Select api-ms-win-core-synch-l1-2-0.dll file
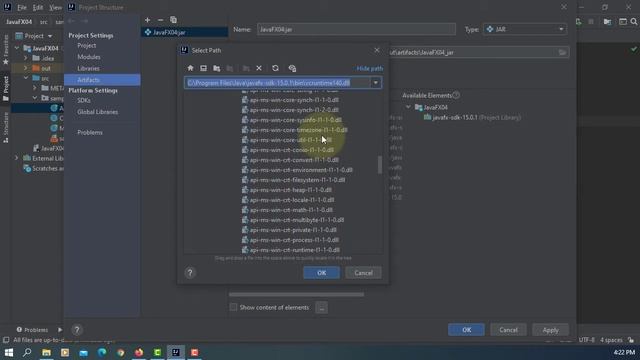 coord(294,110)
